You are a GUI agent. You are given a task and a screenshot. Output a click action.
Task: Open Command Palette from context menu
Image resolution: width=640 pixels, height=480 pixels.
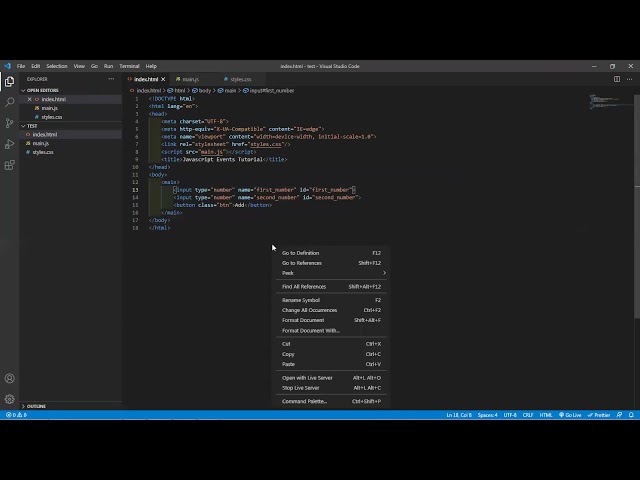tap(331, 401)
